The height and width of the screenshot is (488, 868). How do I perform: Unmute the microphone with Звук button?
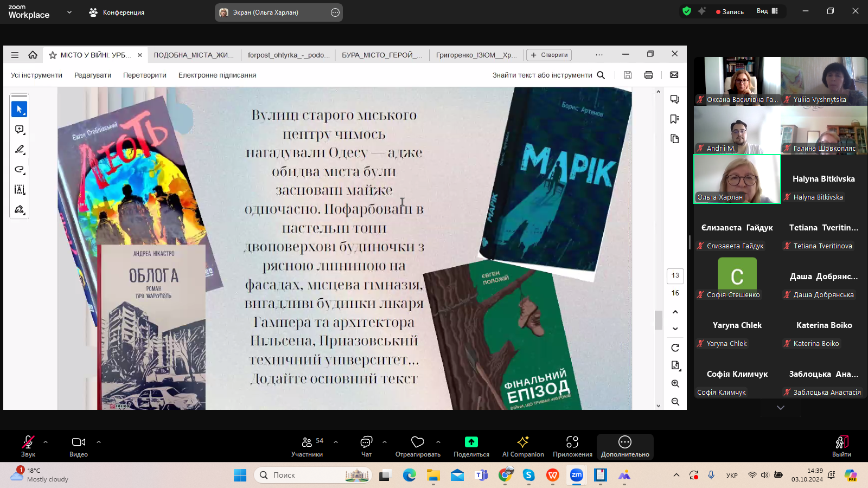point(28,446)
